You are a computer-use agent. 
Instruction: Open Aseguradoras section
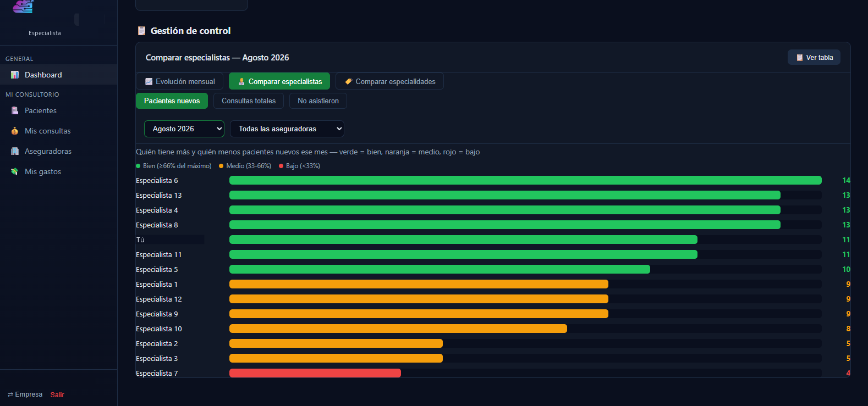58,151
